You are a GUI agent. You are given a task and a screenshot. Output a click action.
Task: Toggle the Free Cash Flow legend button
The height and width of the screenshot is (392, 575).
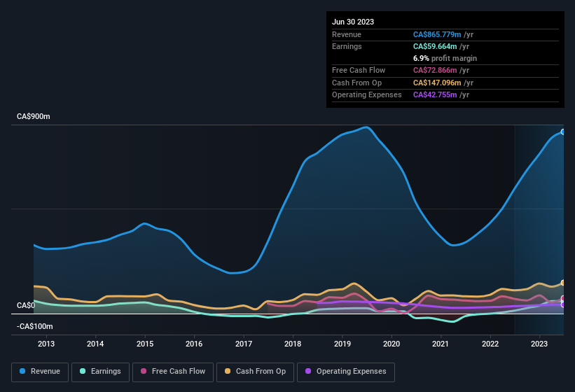coord(173,372)
